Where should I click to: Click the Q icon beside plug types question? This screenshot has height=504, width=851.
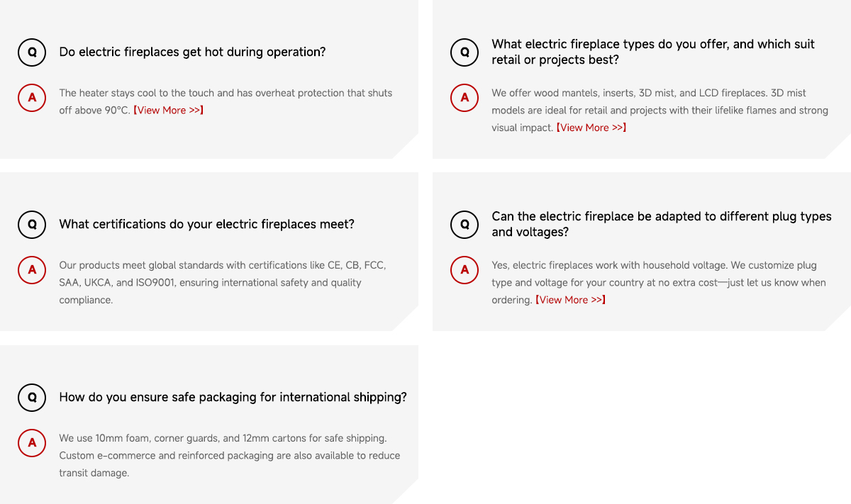point(465,224)
